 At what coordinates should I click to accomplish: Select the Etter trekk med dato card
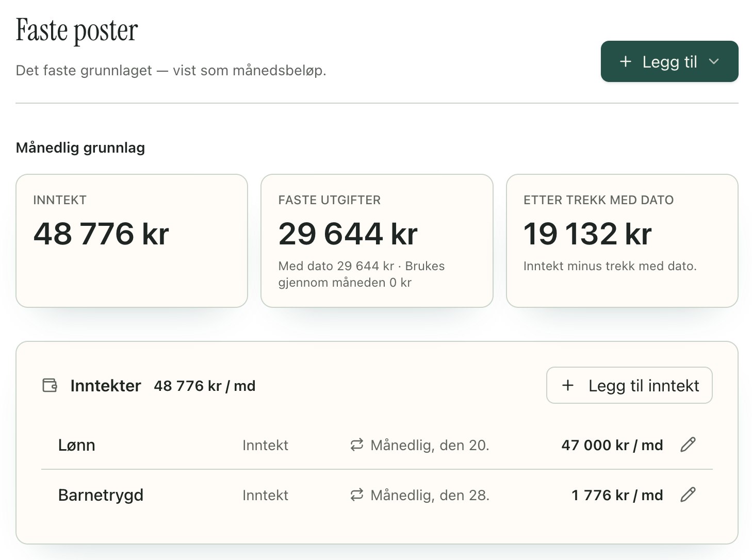(x=623, y=241)
